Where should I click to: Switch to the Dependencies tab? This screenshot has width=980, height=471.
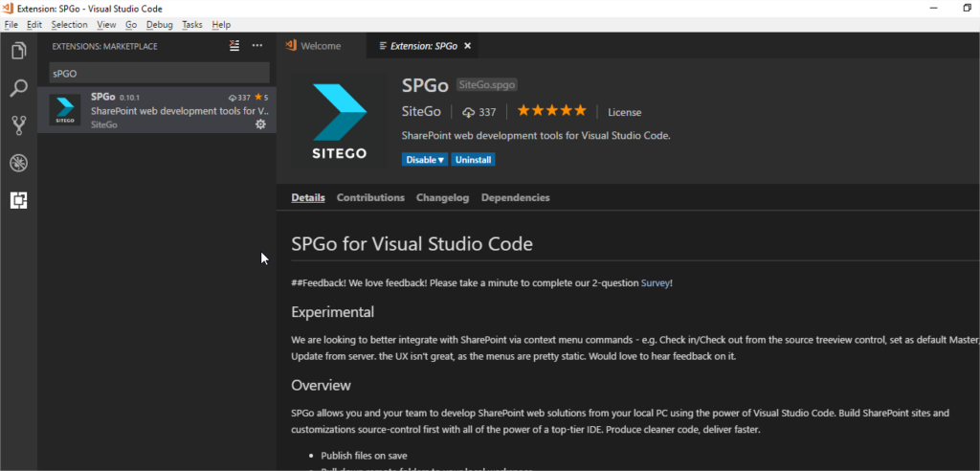click(x=516, y=197)
